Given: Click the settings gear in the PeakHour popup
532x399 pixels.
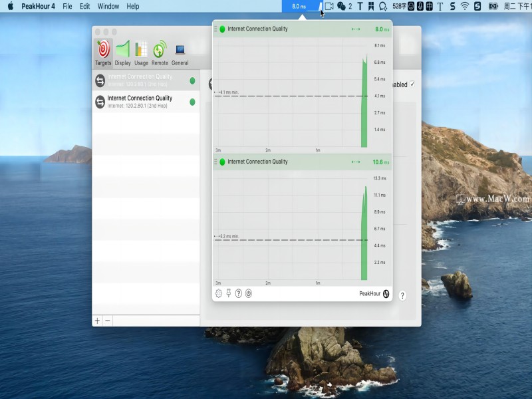Looking at the screenshot, I should [x=219, y=293].
